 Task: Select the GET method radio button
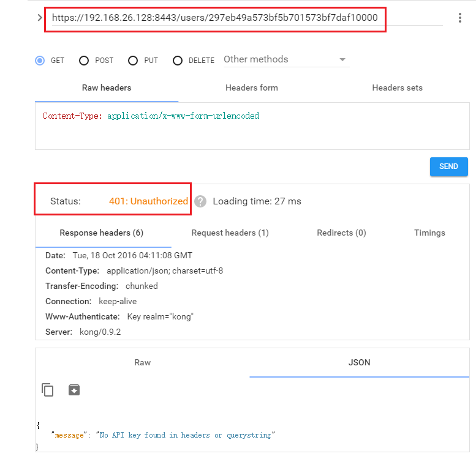coord(40,61)
